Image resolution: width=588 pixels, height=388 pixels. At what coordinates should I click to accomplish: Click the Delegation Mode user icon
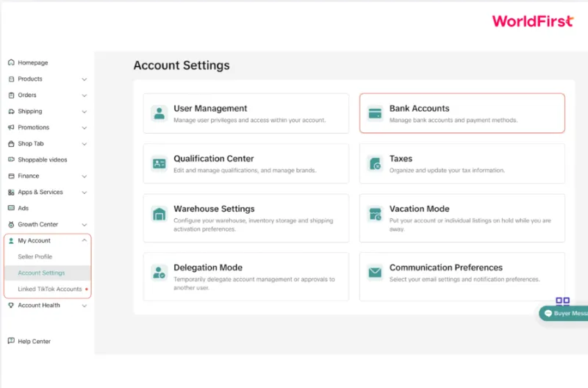(x=159, y=273)
